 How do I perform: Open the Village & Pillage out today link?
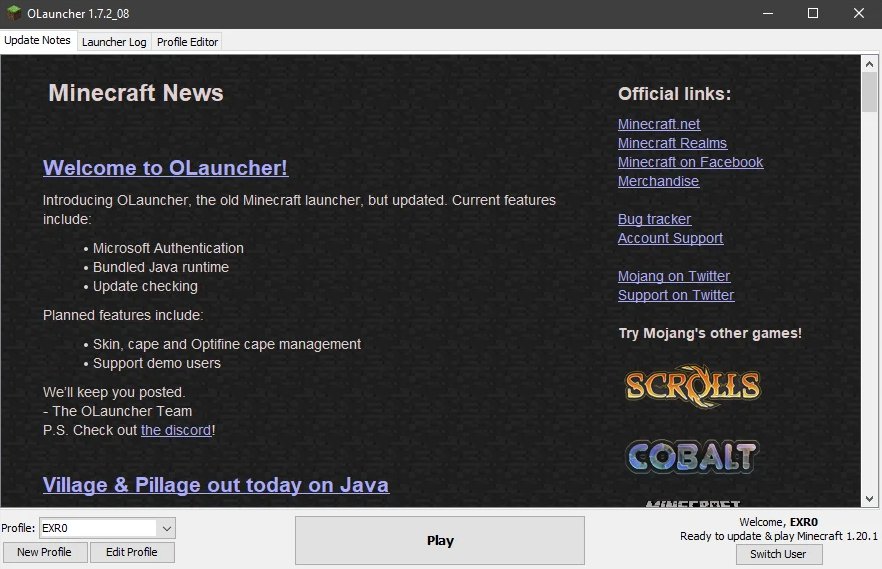click(x=215, y=485)
